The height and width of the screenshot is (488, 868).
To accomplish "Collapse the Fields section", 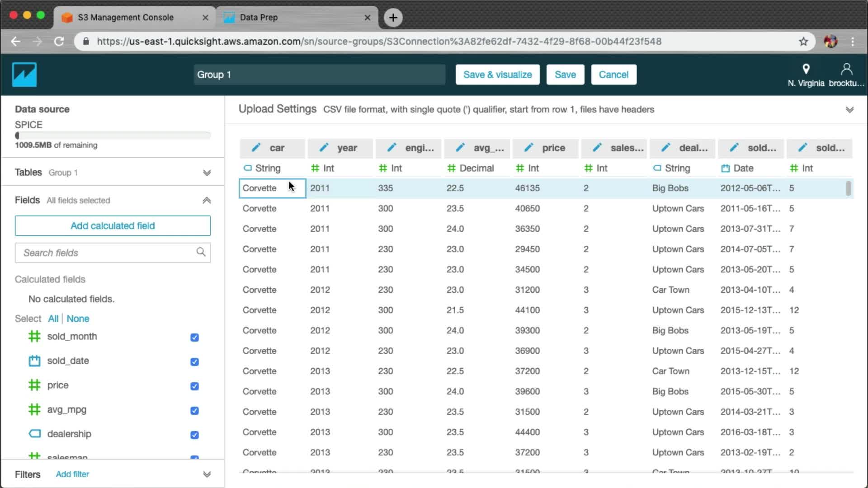I will tap(207, 200).
